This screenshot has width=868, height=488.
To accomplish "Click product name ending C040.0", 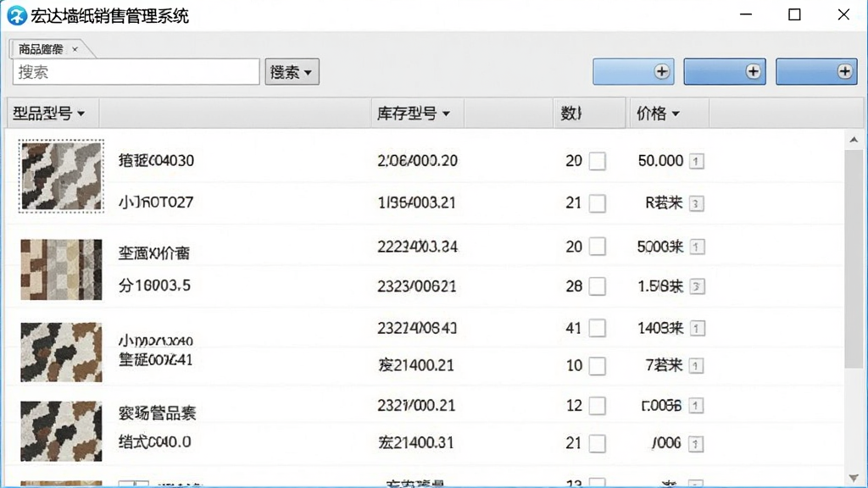I will pos(155,441).
